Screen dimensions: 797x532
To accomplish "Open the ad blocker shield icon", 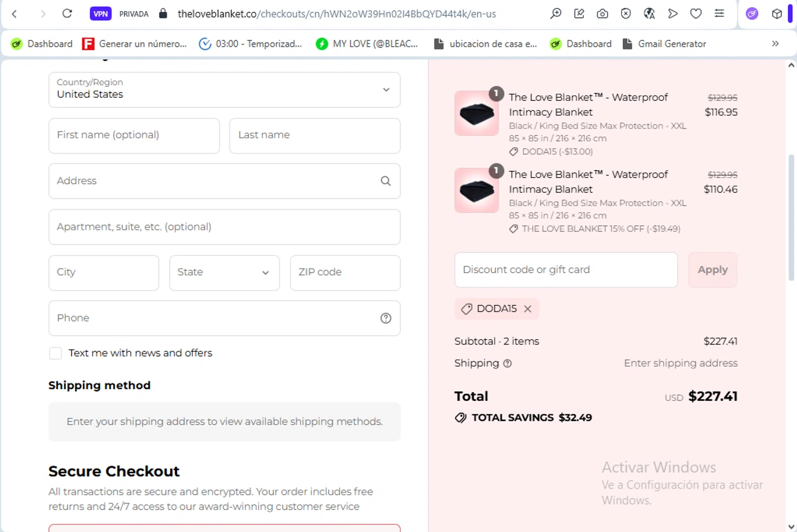I will pos(626,14).
